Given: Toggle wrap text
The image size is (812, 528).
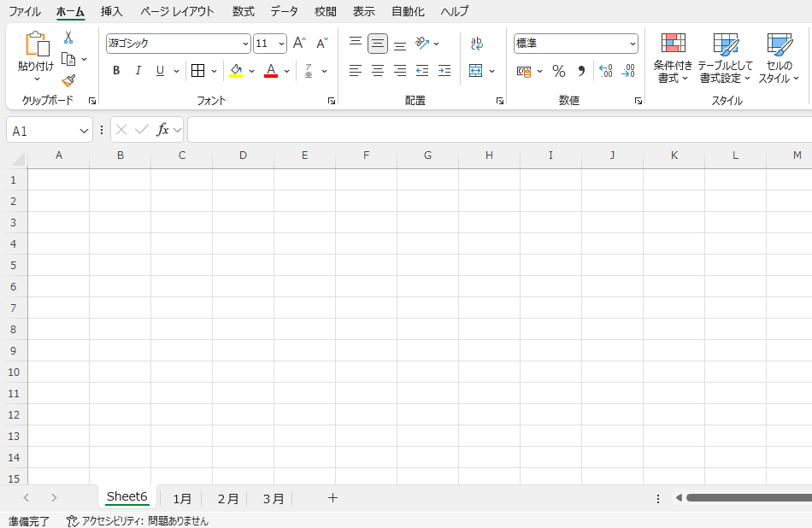Looking at the screenshot, I should 477,44.
